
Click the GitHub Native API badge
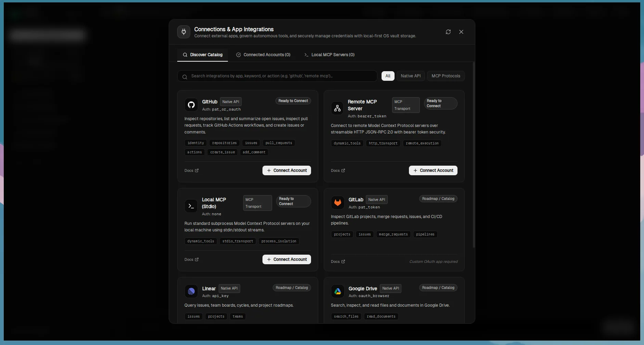231,102
